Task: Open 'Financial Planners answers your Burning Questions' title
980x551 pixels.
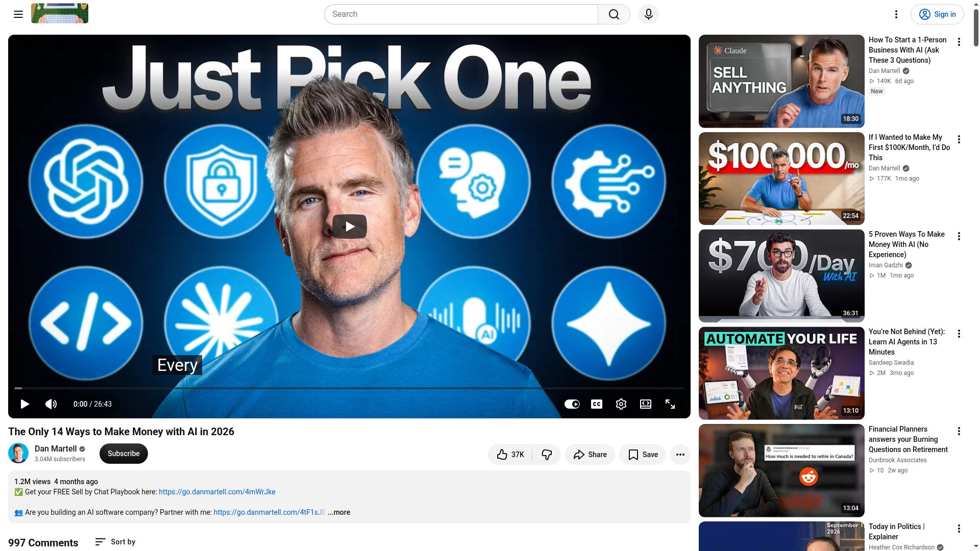Action: pyautogui.click(x=908, y=439)
